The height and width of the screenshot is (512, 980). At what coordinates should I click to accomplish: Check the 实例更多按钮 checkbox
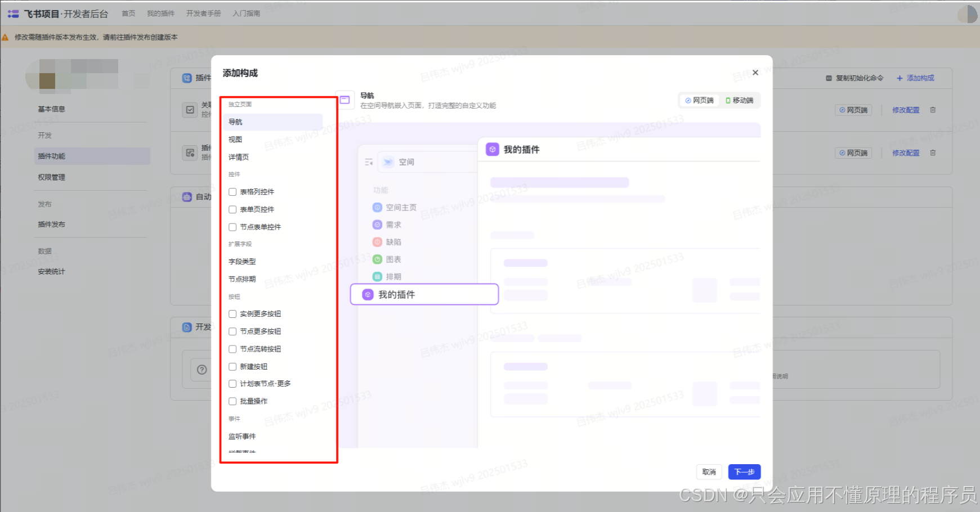coord(232,314)
